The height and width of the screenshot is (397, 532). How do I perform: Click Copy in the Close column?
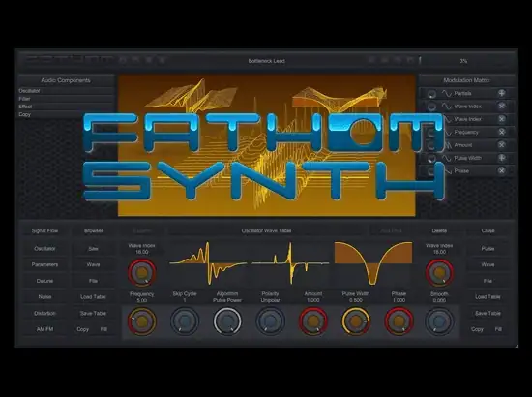477,329
